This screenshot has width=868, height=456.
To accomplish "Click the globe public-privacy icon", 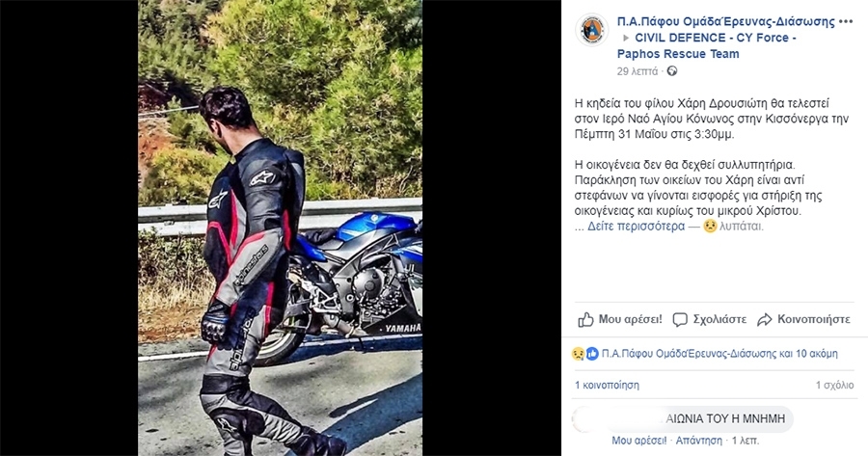I will pyautogui.click(x=672, y=70).
